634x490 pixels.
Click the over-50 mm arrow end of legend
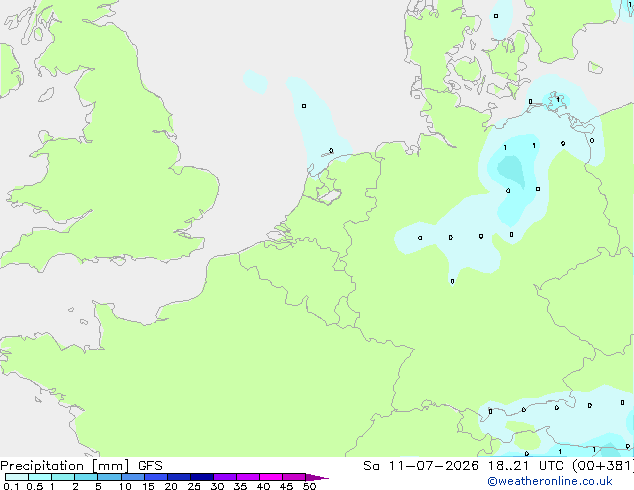(x=317, y=477)
